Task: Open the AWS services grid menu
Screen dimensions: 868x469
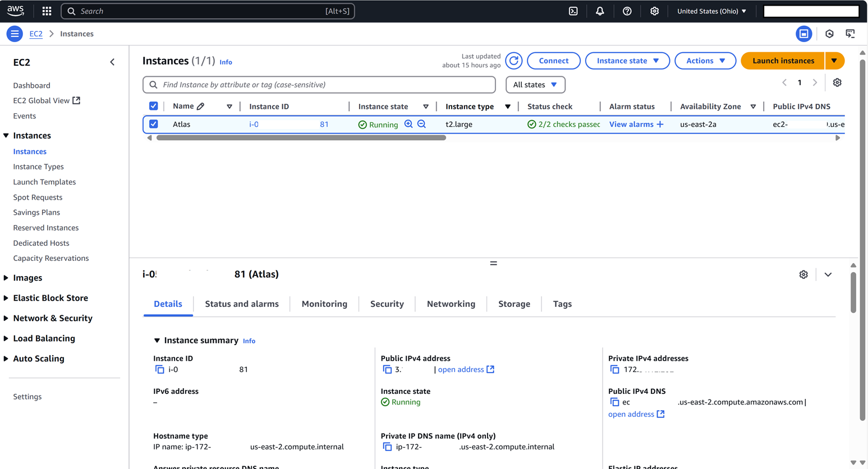Action: (47, 11)
